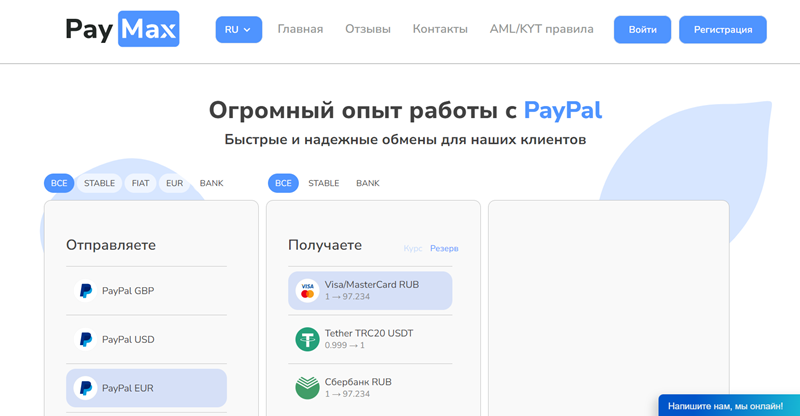Screen dimensions: 800x416
Task: Select ВСЕ filter under Отправляете
Action: (59, 183)
